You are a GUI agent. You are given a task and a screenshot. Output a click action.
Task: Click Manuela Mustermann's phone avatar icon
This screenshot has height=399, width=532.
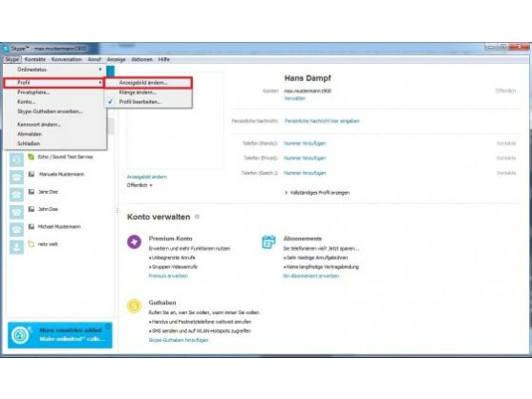16,177
